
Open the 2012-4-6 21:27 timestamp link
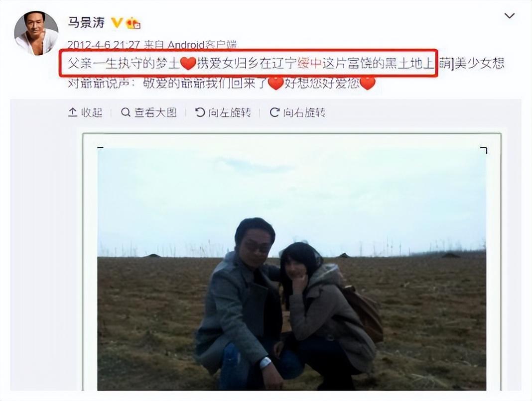click(x=104, y=45)
